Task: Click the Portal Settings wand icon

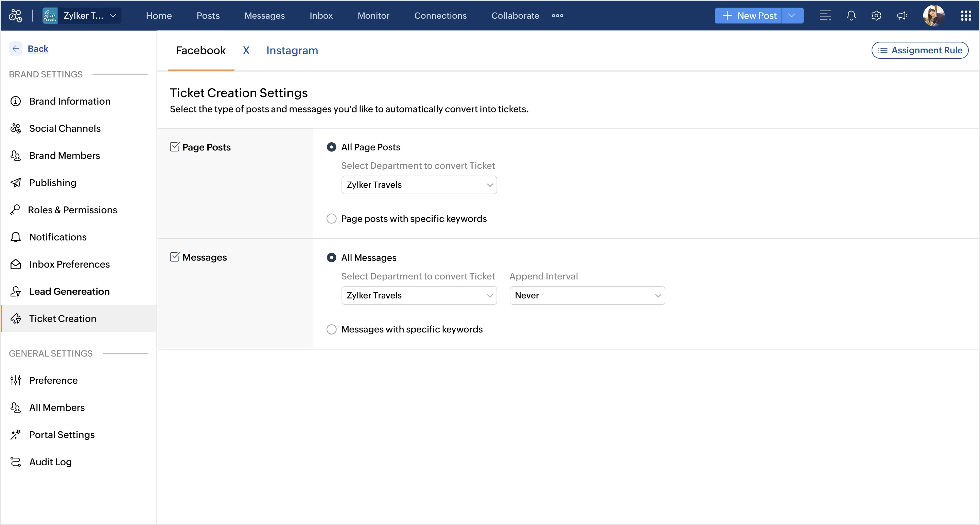Action: 16,435
